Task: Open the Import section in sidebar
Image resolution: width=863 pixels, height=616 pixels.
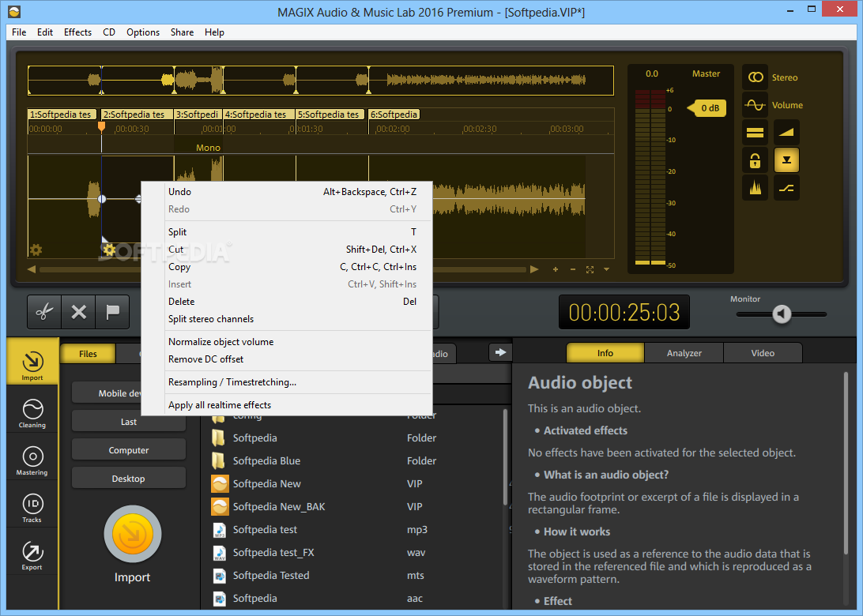Action: [x=32, y=362]
